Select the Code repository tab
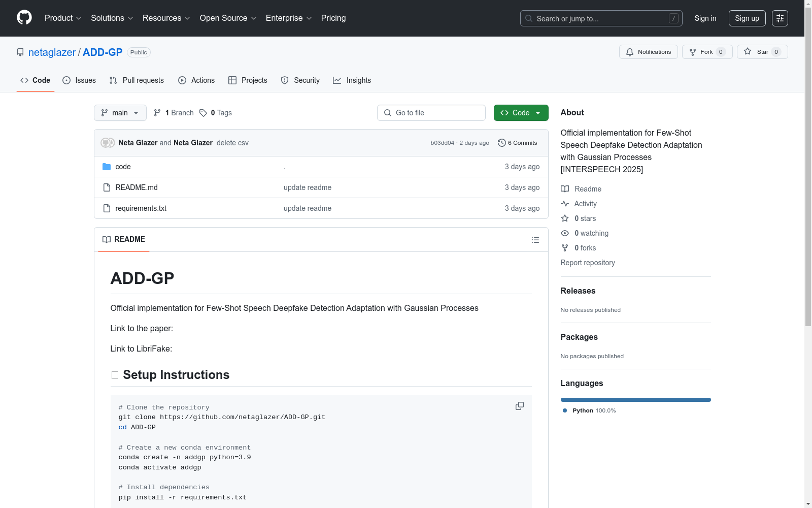 36,80
